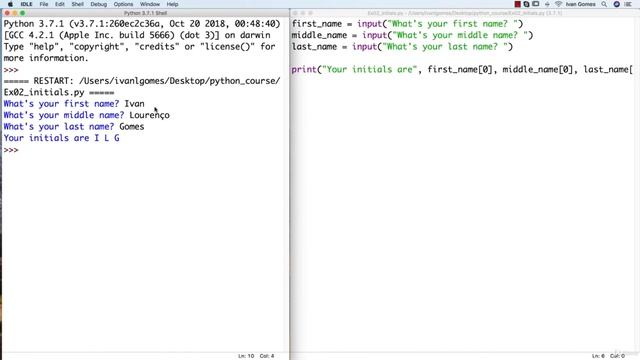Close the Python Shell window
The image size is (640, 360).
pos(7,13)
